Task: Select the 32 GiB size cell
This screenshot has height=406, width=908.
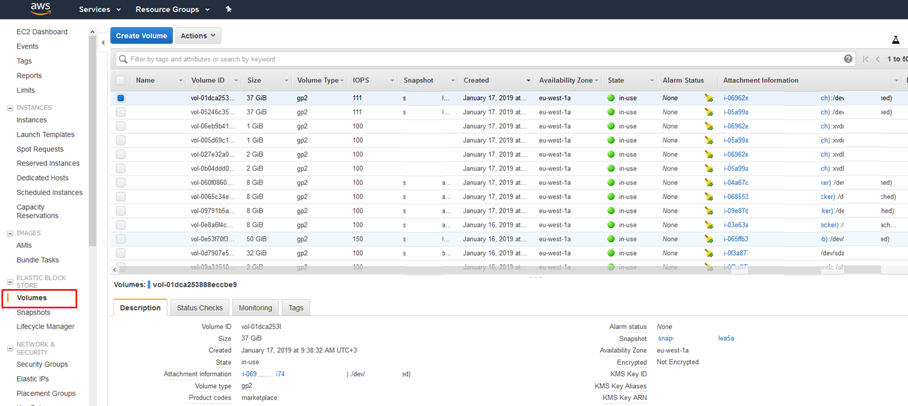Action: pyautogui.click(x=257, y=253)
